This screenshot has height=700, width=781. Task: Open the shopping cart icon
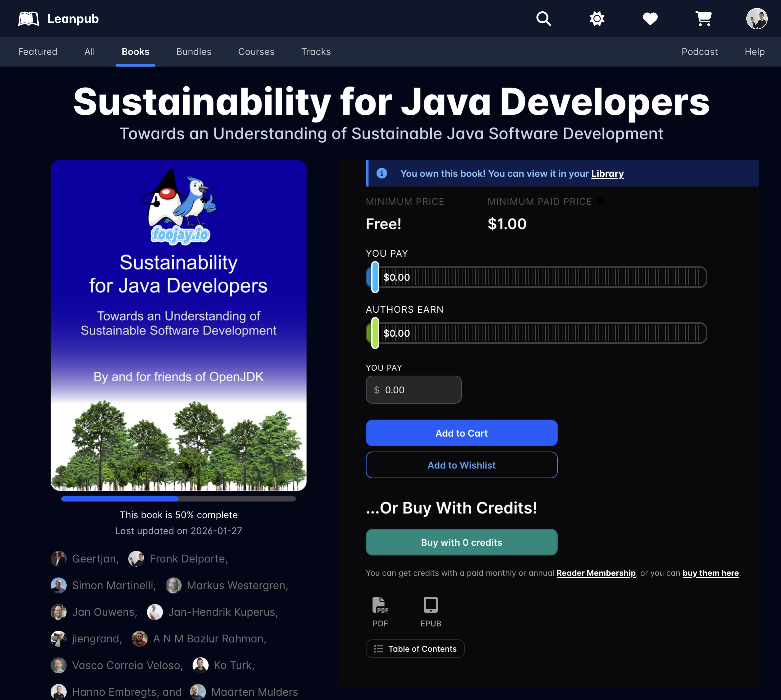point(704,18)
